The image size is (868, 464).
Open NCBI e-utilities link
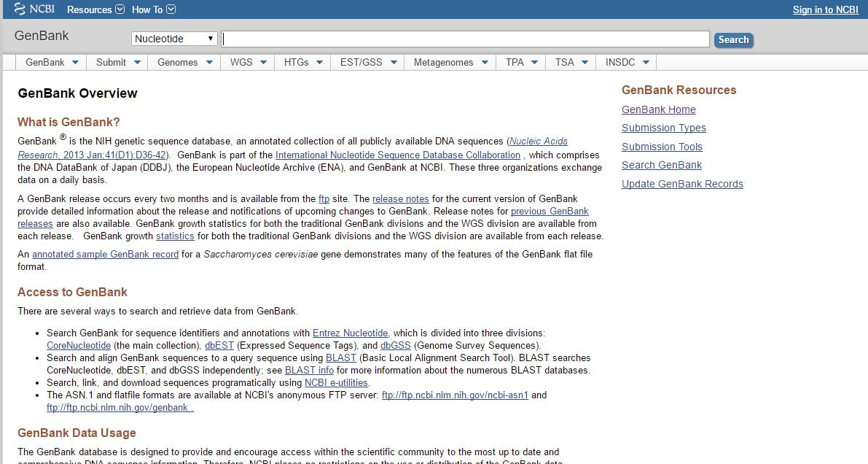(x=336, y=383)
